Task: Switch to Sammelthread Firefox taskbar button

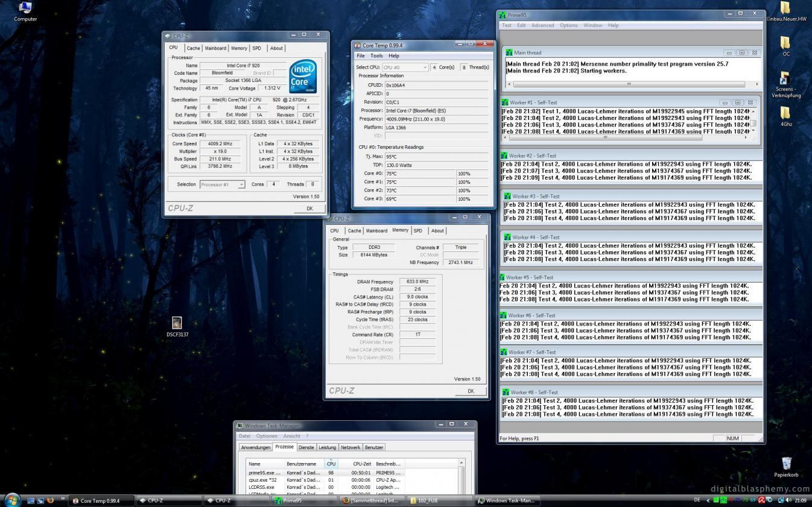Action: pyautogui.click(x=372, y=500)
